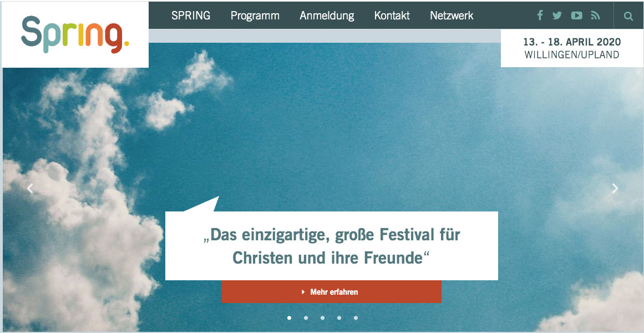The height and width of the screenshot is (333, 644).
Task: Click the search magnifier icon
Action: pyautogui.click(x=628, y=16)
